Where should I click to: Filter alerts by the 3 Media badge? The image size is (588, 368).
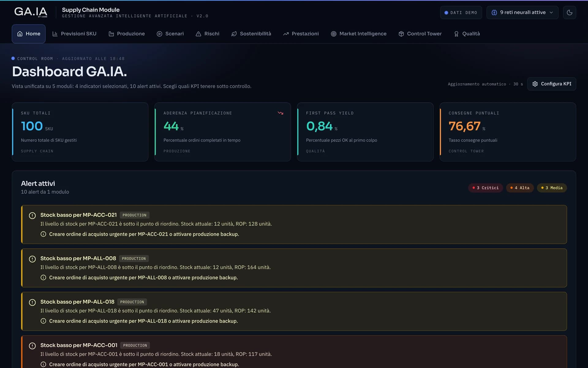552,188
